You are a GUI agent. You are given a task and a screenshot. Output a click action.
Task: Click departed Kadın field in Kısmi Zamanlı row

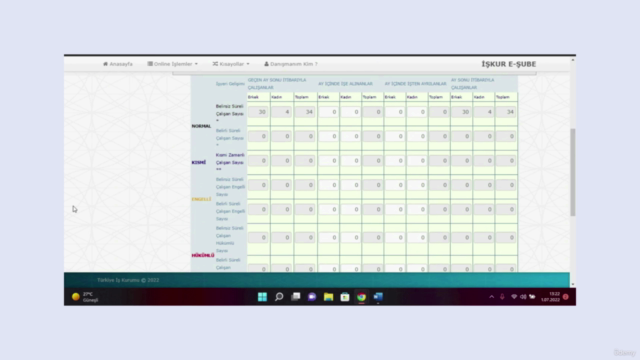point(417,161)
